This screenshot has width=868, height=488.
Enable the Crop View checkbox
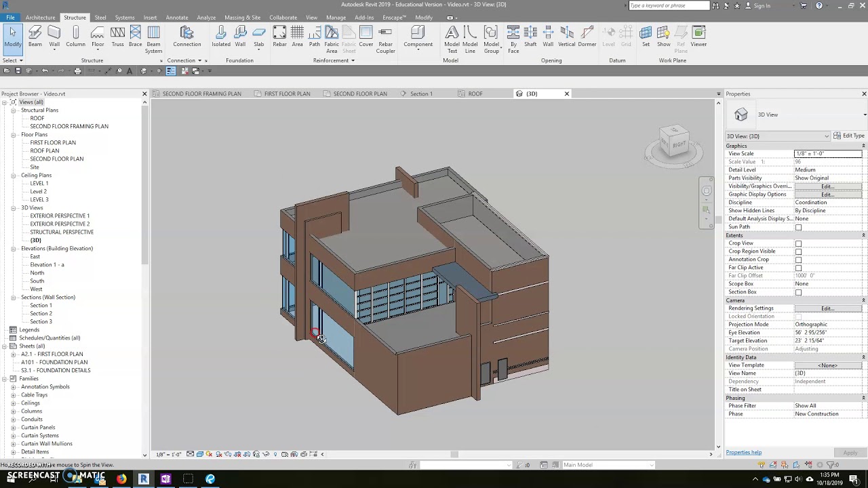tap(798, 243)
